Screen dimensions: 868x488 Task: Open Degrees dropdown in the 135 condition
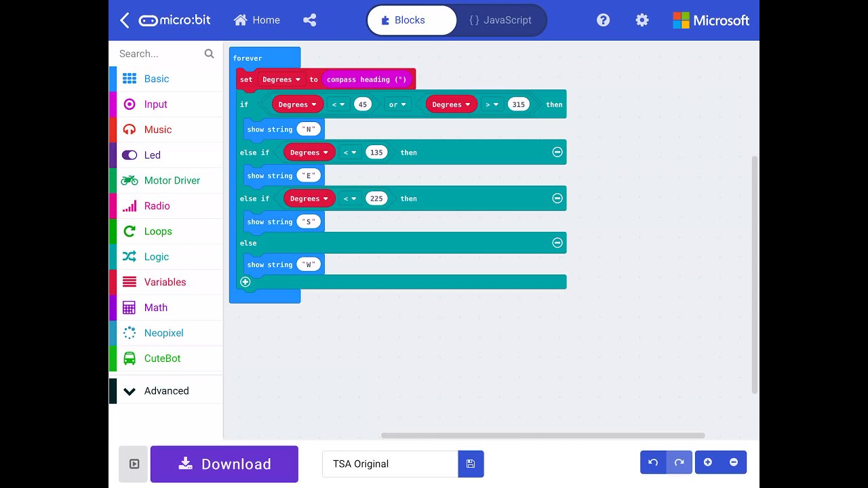[x=309, y=152]
